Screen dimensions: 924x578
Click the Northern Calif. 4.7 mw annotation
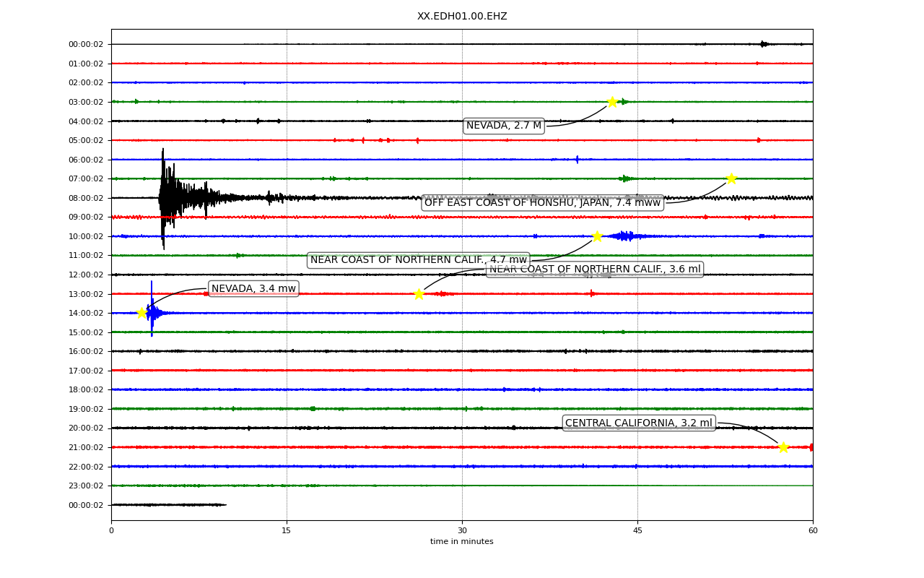(419, 260)
